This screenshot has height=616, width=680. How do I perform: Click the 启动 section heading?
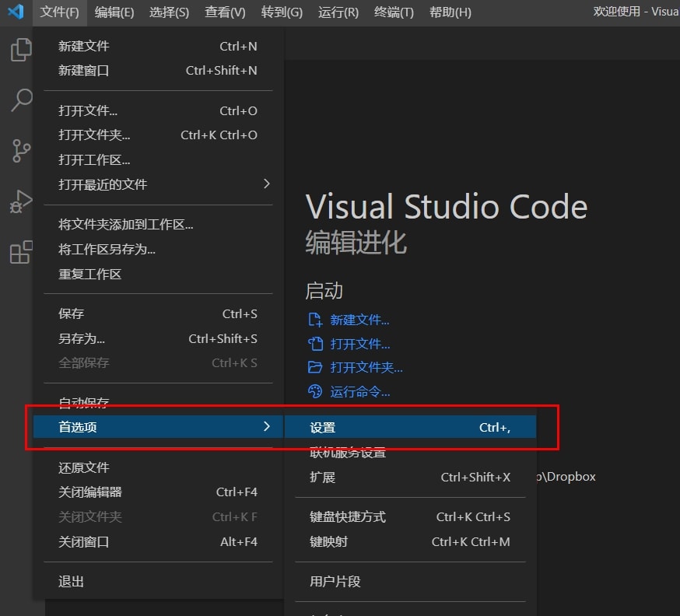pyautogui.click(x=324, y=291)
